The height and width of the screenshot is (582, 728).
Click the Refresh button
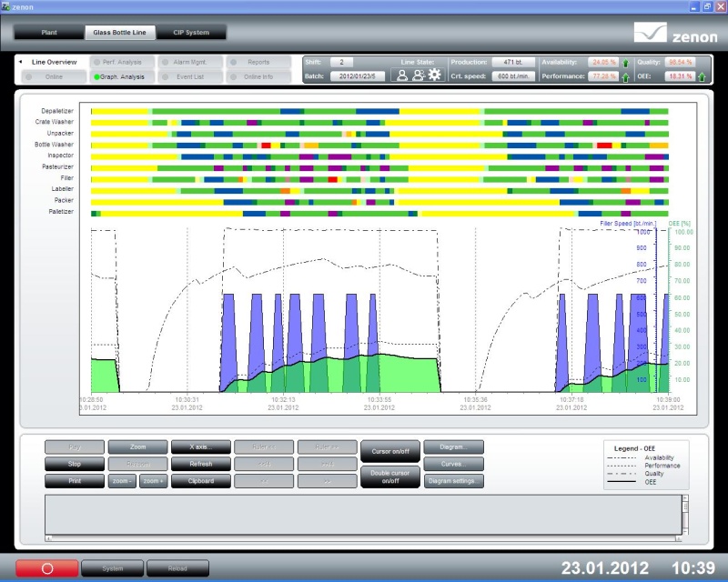click(200, 464)
